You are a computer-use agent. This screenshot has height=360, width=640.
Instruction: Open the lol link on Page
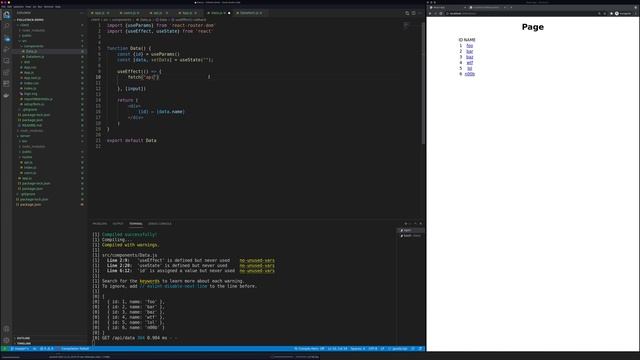click(x=470, y=69)
